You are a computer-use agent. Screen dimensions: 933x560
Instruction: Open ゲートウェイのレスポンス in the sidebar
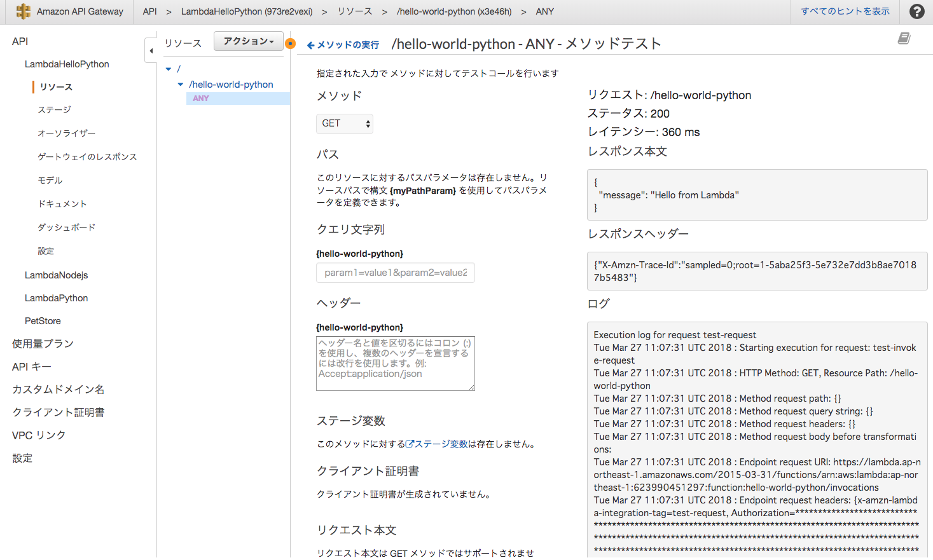87,157
